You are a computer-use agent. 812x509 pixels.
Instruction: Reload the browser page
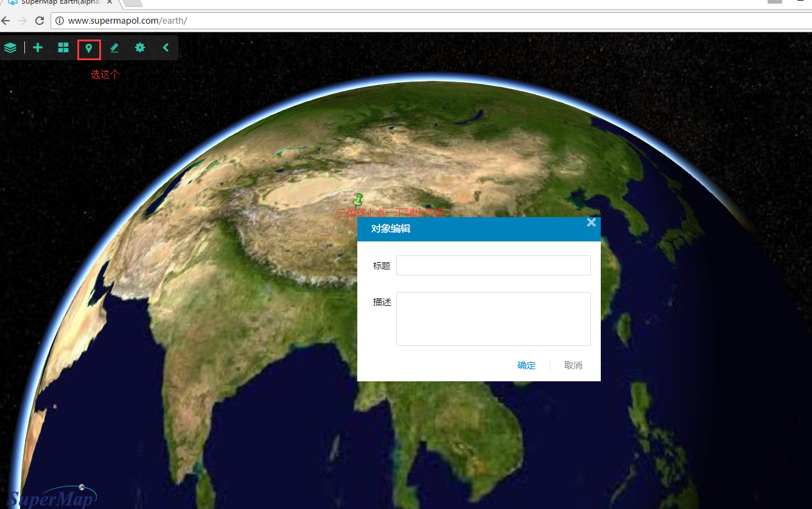tap(40, 21)
